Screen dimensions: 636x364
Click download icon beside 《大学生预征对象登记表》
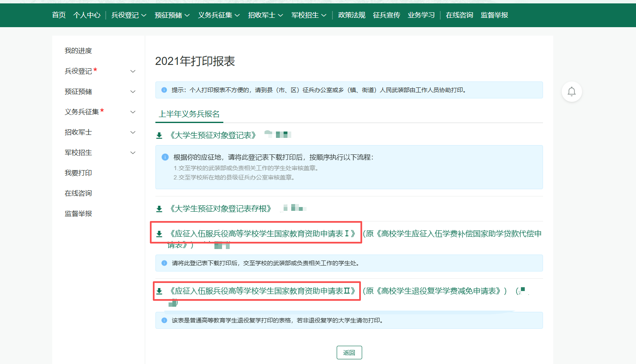pyautogui.click(x=159, y=136)
